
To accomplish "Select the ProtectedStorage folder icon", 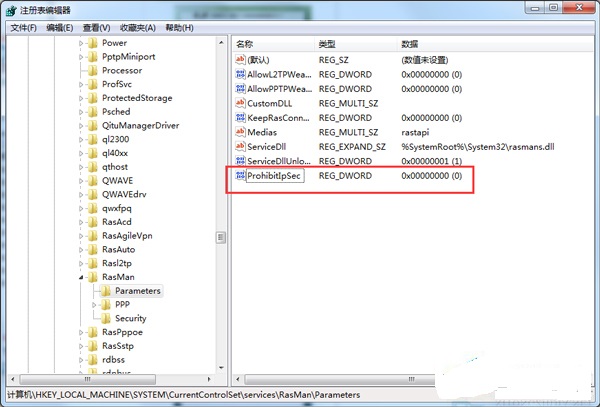I will coord(93,98).
